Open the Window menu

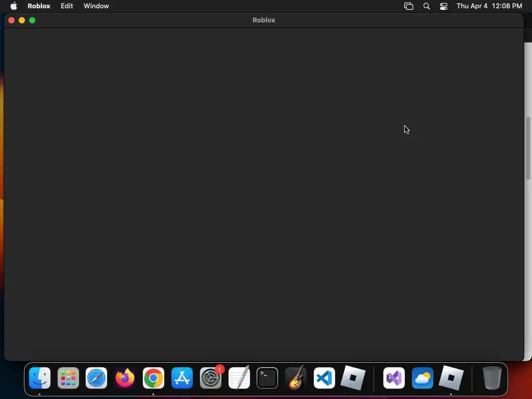click(x=96, y=6)
